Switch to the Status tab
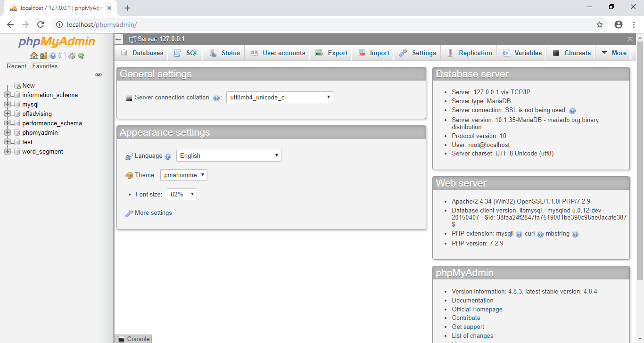Viewport: 644px width, 343px height. [224, 53]
